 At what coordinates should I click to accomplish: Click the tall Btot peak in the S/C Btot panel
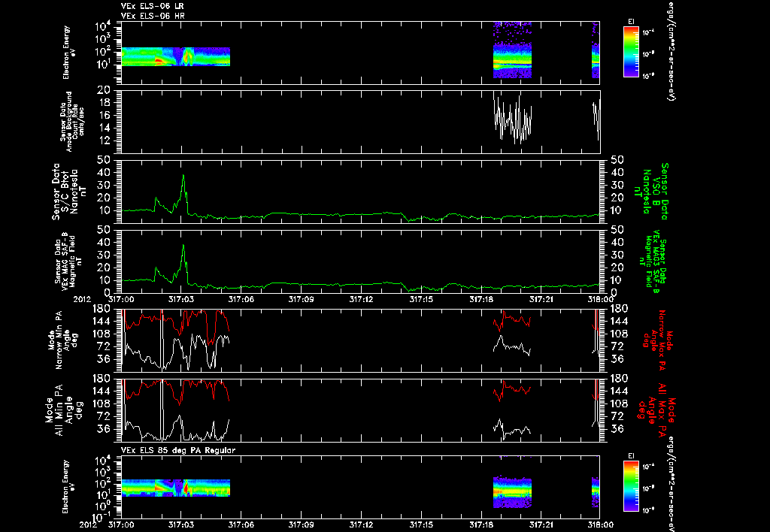tap(183, 176)
